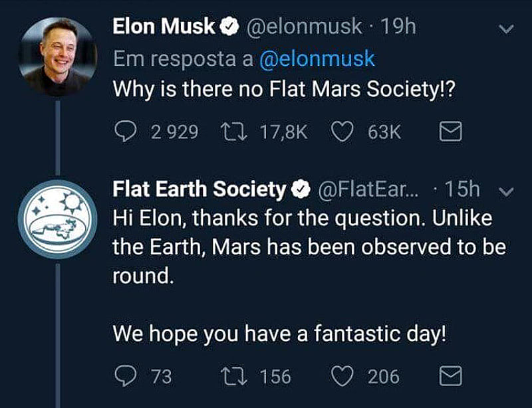Image resolution: width=532 pixels, height=408 pixels.
Task: Open Flat Earth Society's profile avatar
Action: 57,219
